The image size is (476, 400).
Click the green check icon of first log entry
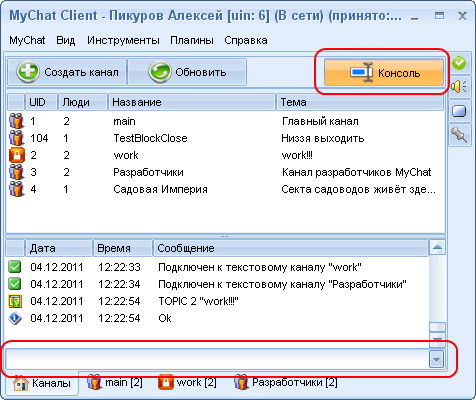pyautogui.click(x=15, y=267)
